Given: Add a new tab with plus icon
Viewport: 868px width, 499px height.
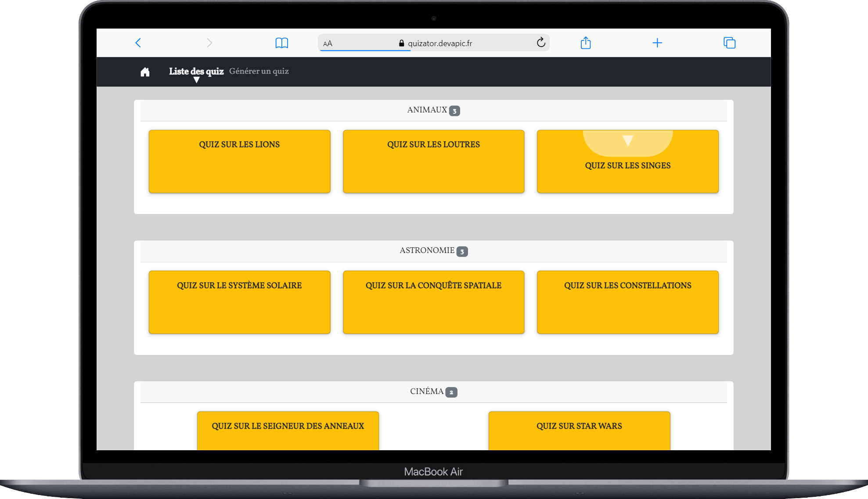Looking at the screenshot, I should [x=657, y=43].
